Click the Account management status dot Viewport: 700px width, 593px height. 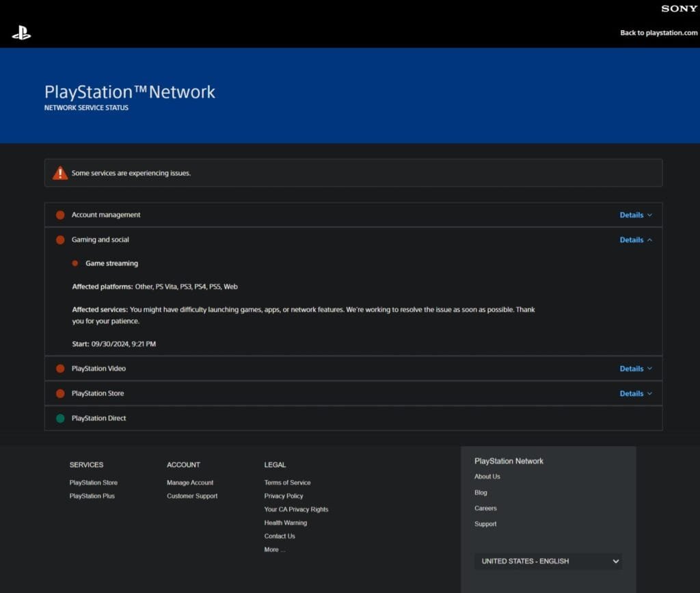[60, 215]
